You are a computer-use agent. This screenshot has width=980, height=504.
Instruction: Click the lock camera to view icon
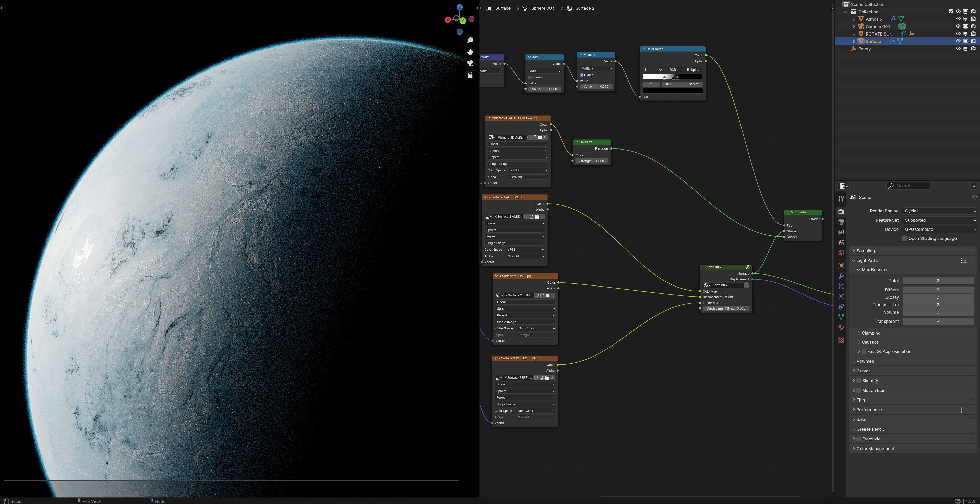[470, 75]
